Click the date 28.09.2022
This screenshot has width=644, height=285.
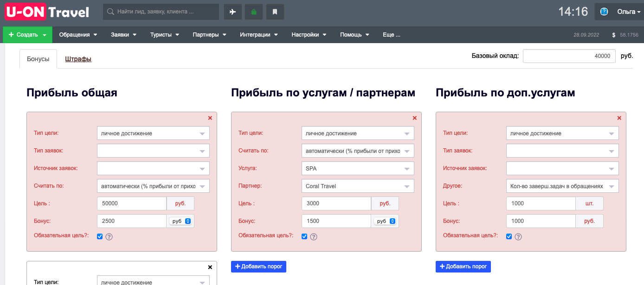586,35
